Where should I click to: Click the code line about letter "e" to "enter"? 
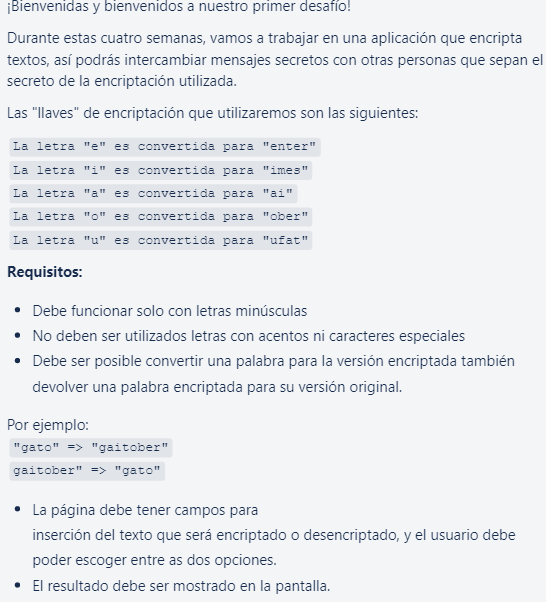pyautogui.click(x=165, y=147)
